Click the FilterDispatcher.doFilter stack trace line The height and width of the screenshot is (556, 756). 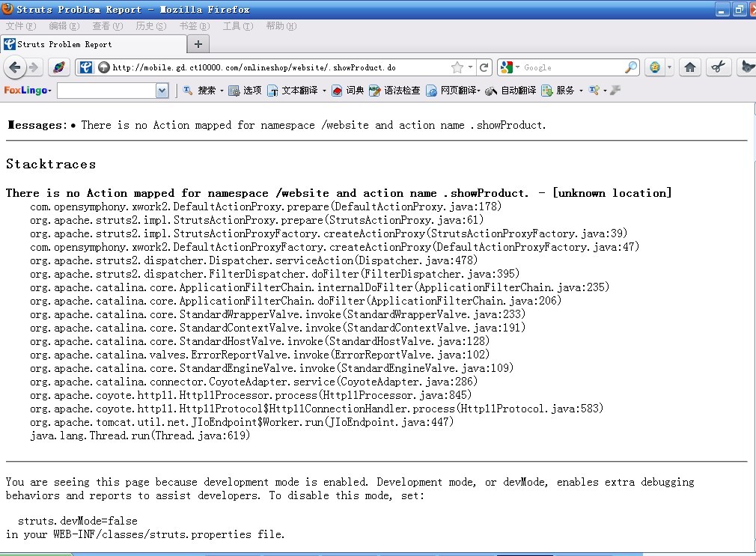pos(275,274)
